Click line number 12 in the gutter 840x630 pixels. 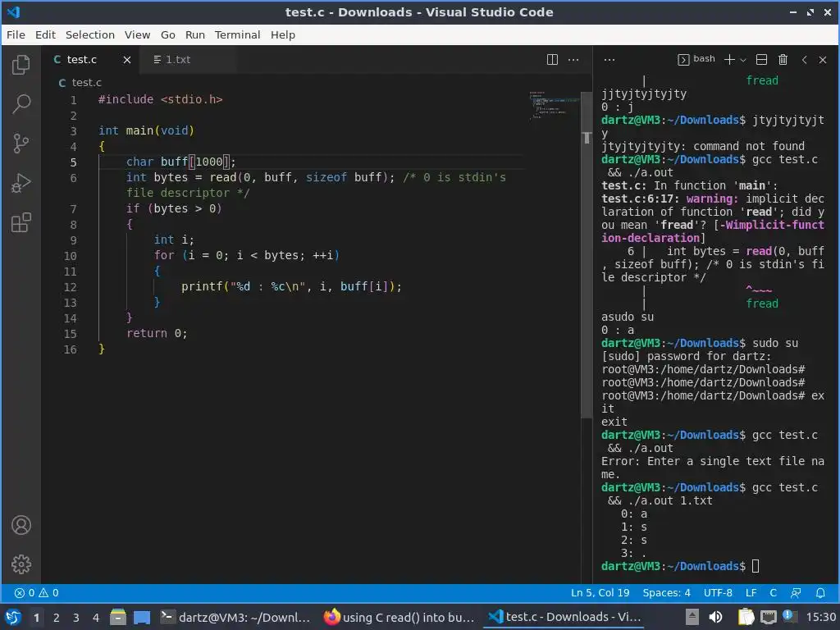click(71, 287)
